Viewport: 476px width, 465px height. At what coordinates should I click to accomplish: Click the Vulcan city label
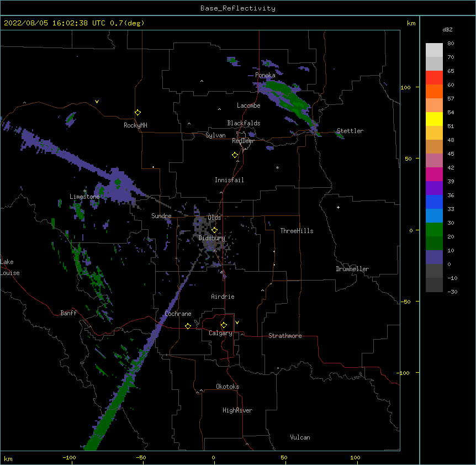[300, 437]
